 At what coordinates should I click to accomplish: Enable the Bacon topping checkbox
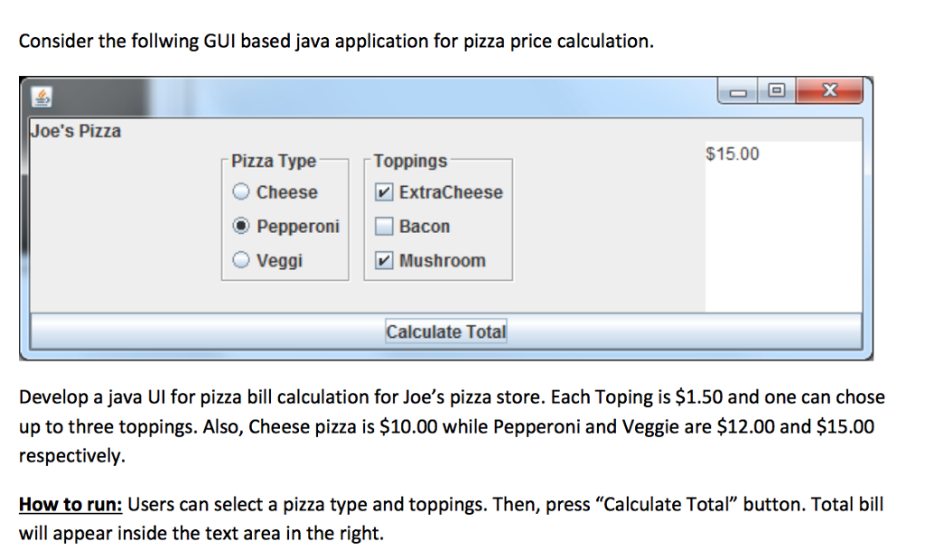click(383, 226)
